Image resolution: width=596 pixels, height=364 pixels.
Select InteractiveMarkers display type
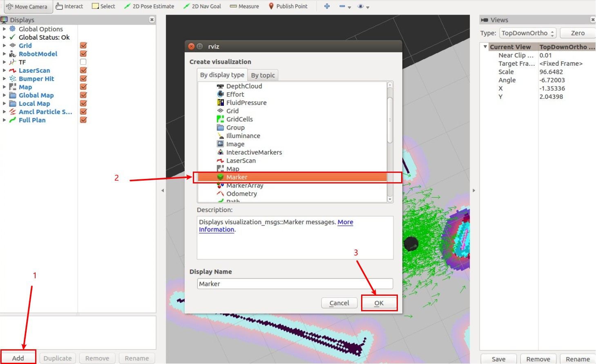pos(254,152)
